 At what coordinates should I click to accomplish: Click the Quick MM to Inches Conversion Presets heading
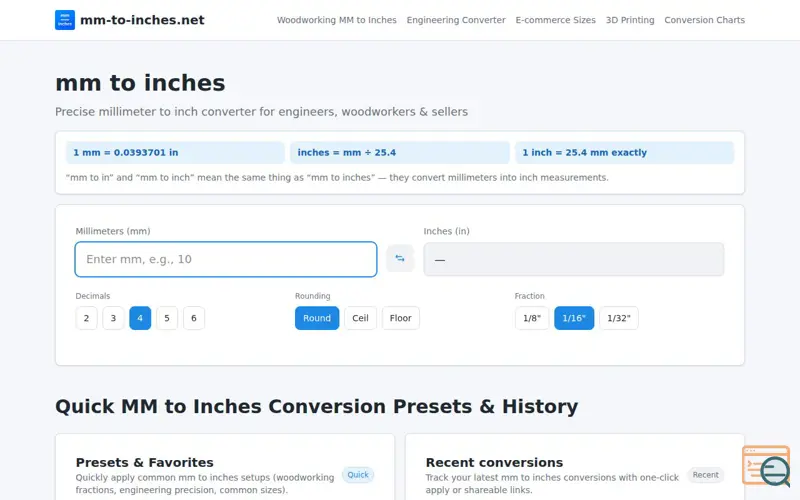[x=316, y=406]
